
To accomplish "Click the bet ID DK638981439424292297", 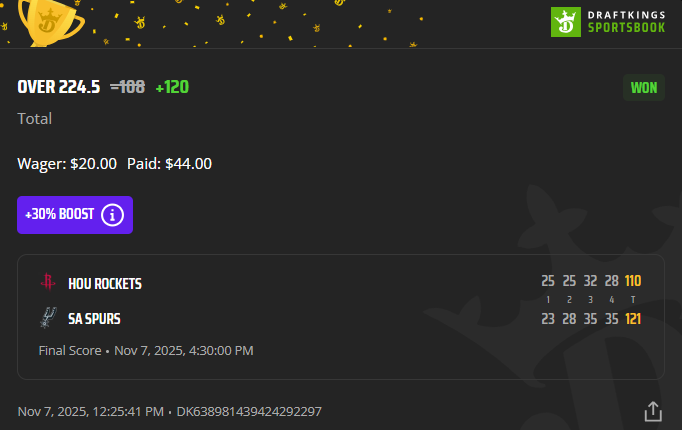I will pos(249,411).
